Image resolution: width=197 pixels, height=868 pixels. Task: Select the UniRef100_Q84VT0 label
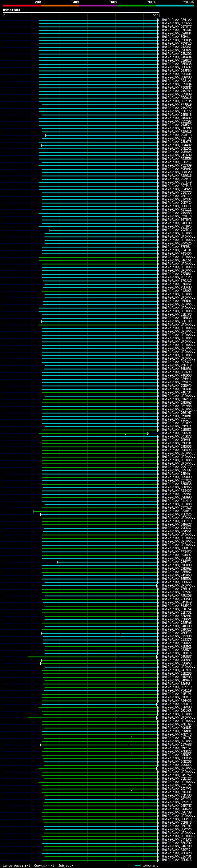pyautogui.click(x=177, y=562)
